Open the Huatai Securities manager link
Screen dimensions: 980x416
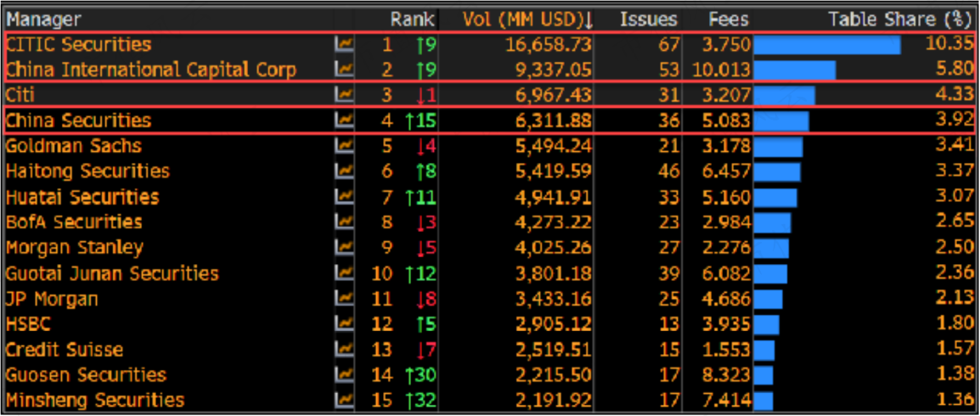(x=82, y=197)
